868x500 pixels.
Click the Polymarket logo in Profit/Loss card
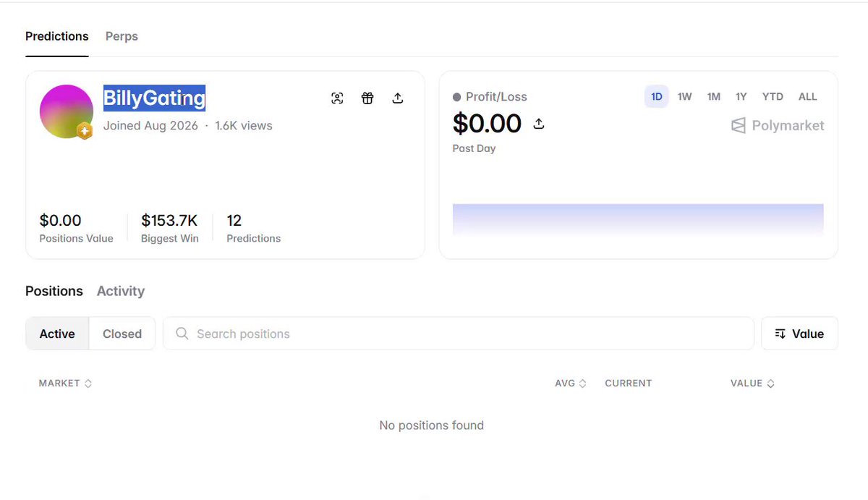[x=778, y=125]
